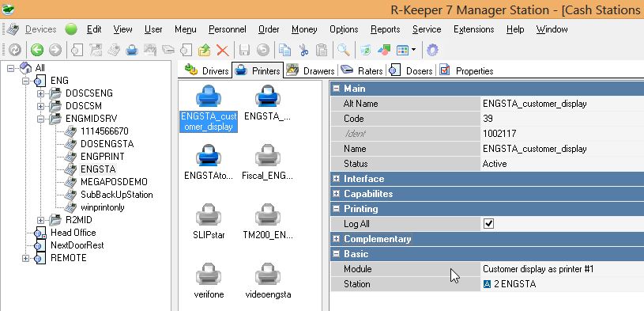Click the Copy toolbar icon
The image size is (644, 311).
(284, 50)
